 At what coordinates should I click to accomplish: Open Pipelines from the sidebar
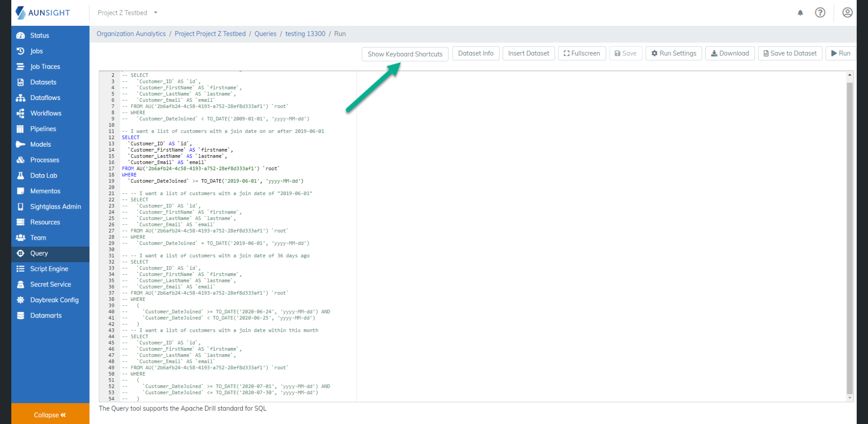click(43, 129)
